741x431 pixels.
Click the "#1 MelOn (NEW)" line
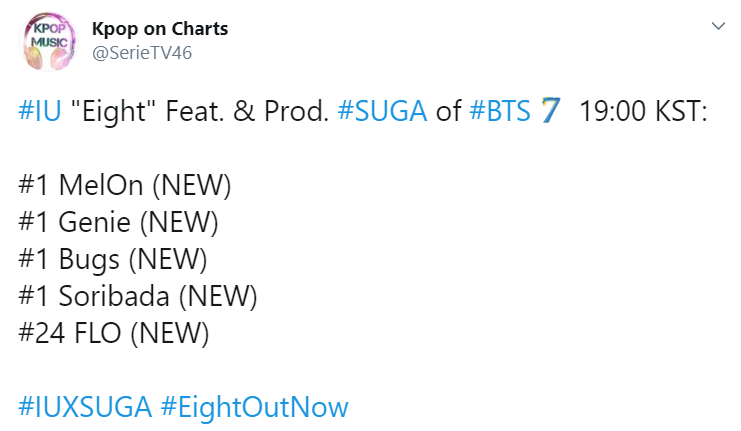tap(124, 185)
